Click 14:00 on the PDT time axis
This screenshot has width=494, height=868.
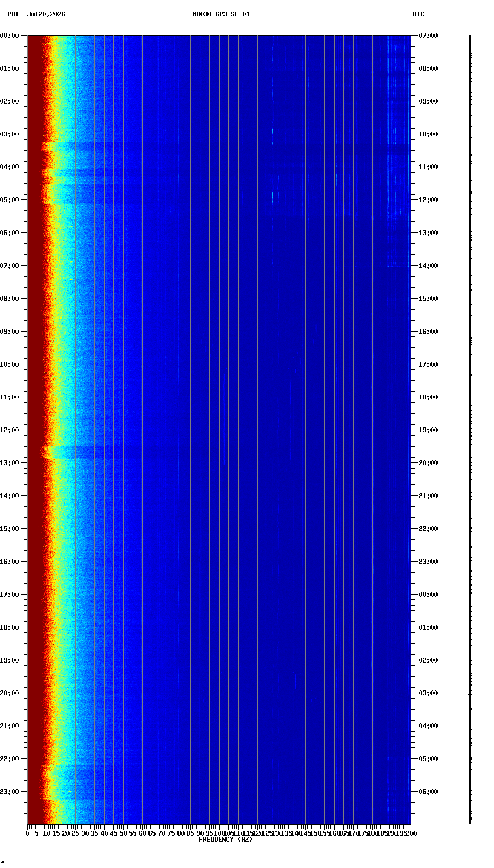pyautogui.click(x=9, y=496)
